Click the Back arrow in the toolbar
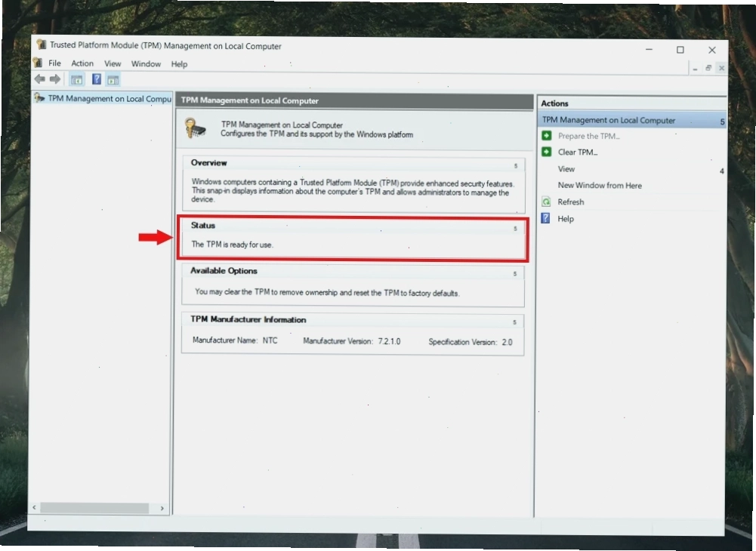This screenshot has width=756, height=551. pyautogui.click(x=39, y=79)
